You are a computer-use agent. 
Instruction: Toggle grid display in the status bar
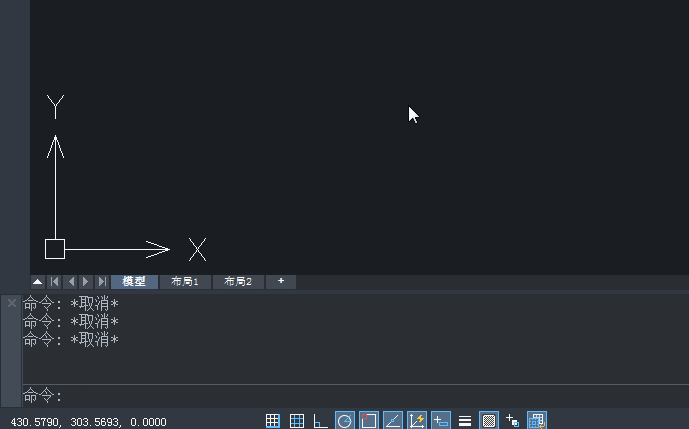point(297,421)
